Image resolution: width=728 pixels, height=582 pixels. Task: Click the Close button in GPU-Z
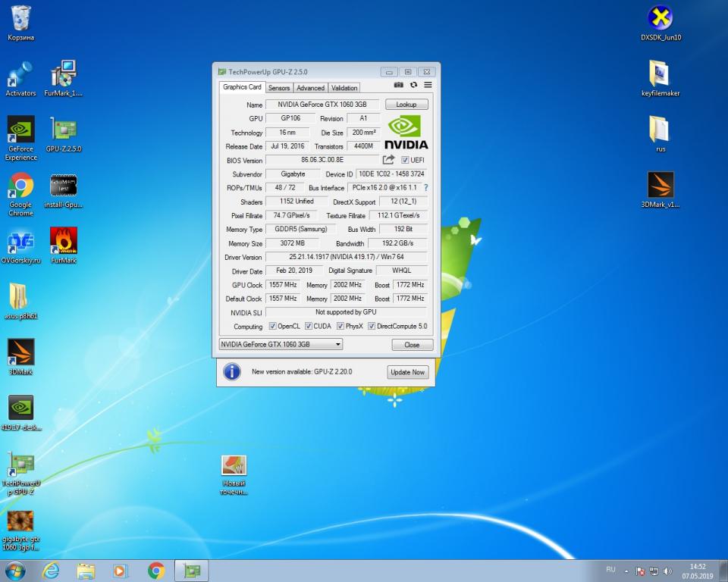click(412, 345)
